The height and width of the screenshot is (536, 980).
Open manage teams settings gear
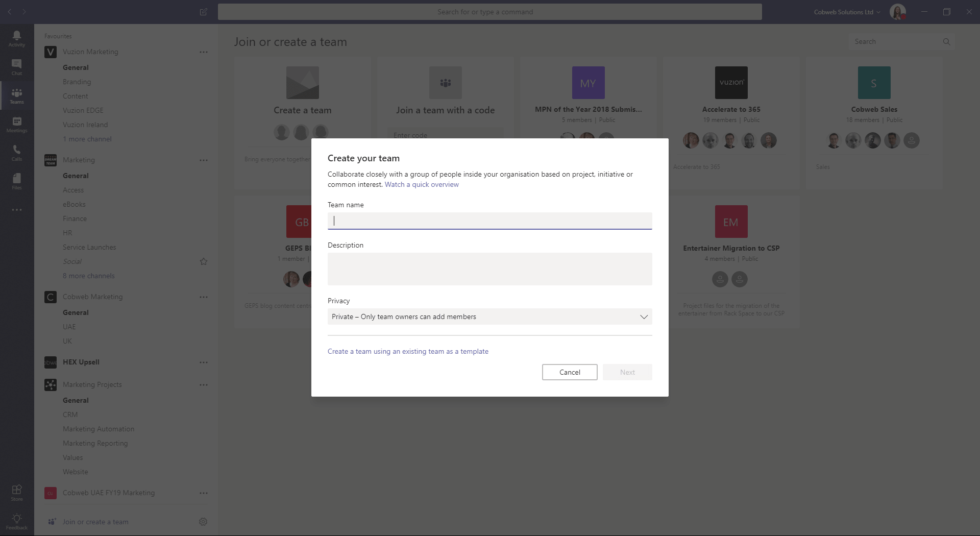coord(203,521)
